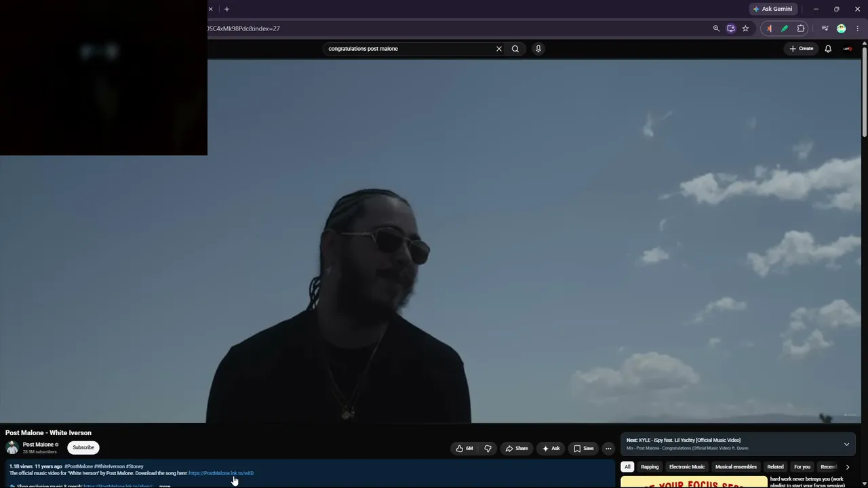The height and width of the screenshot is (488, 868).
Task: Open Post Malone's channel avatar
Action: [12, 447]
